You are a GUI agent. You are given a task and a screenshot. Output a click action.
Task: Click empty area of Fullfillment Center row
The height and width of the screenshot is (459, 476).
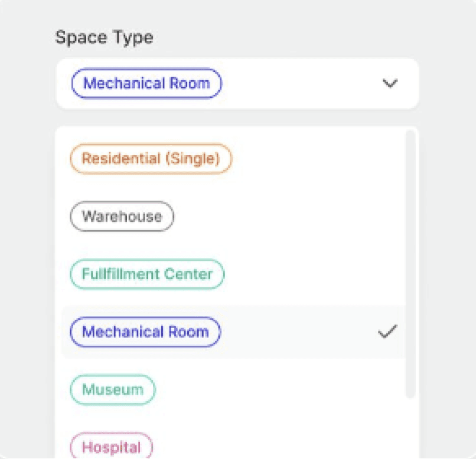tap(307, 274)
